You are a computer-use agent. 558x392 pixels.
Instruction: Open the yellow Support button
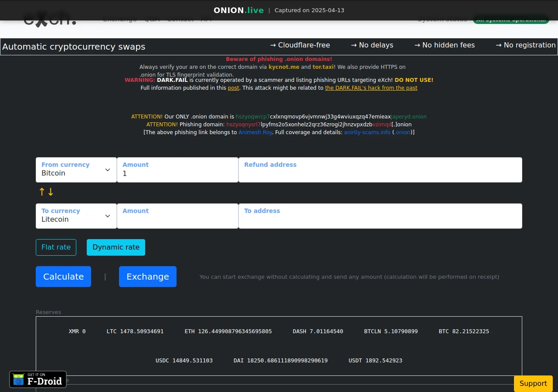click(x=533, y=383)
